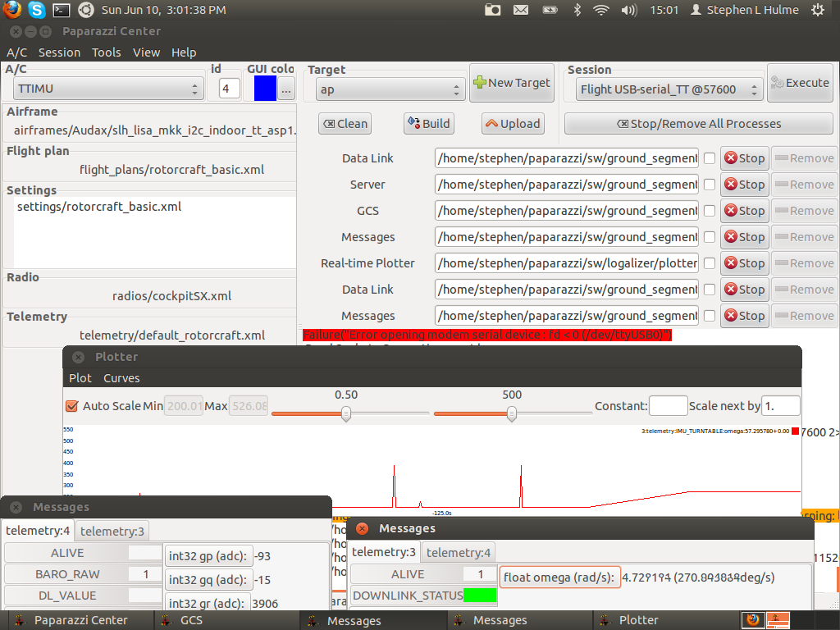Open Firefox from the top panel
Screen dimensions: 840x630
point(11,10)
